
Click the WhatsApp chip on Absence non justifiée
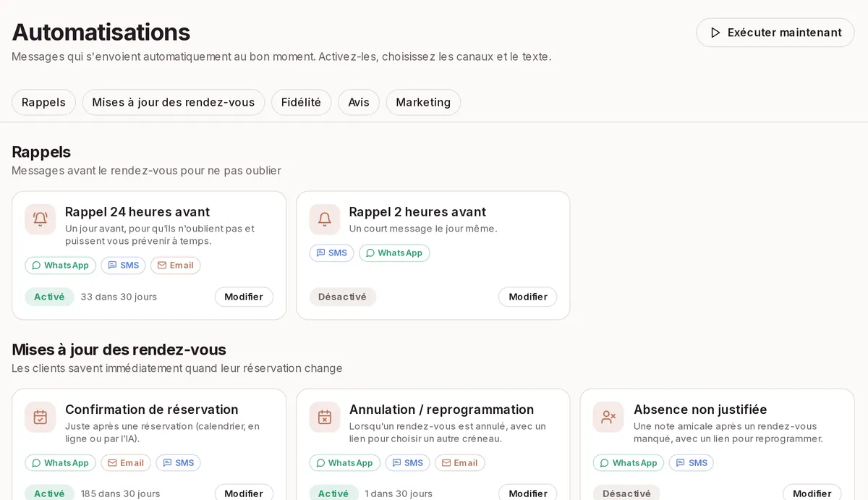coord(629,463)
